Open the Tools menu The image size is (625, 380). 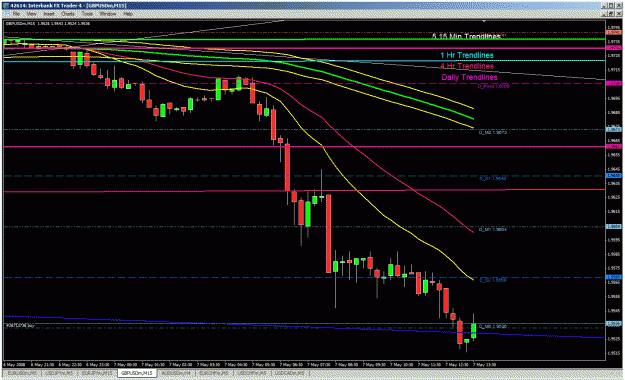click(x=87, y=14)
